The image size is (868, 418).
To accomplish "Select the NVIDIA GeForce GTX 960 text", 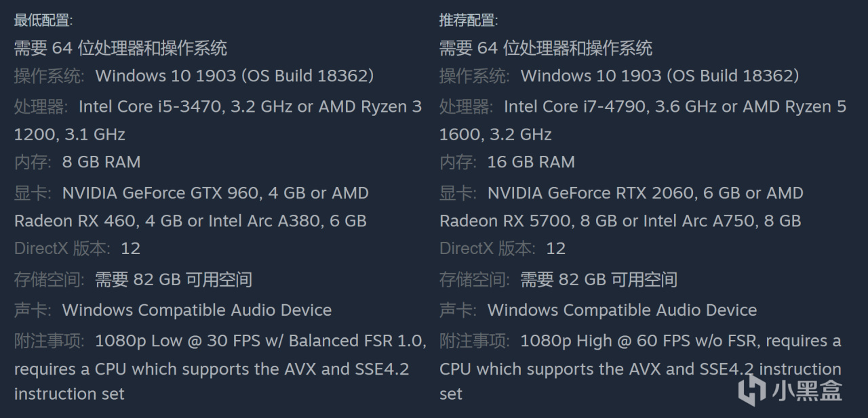I will 161,193.
